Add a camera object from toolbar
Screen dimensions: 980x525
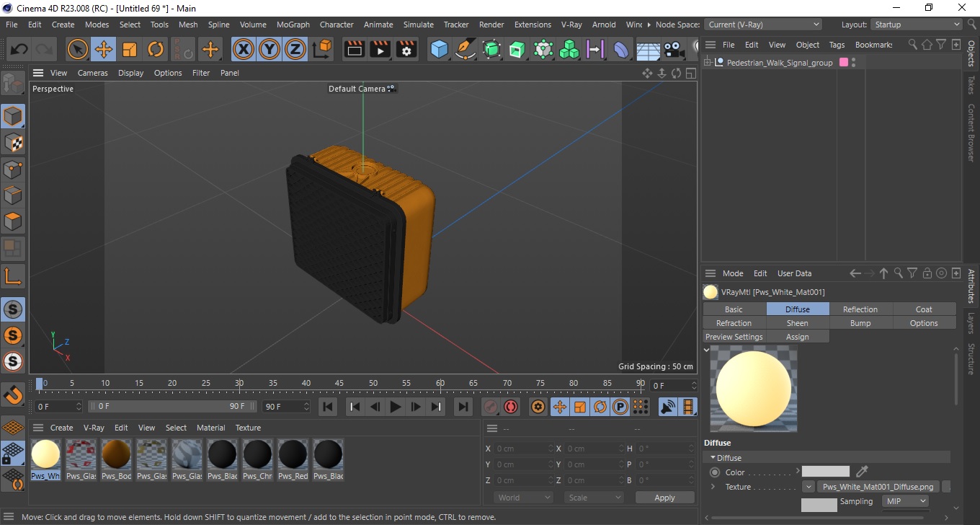pyautogui.click(x=673, y=50)
